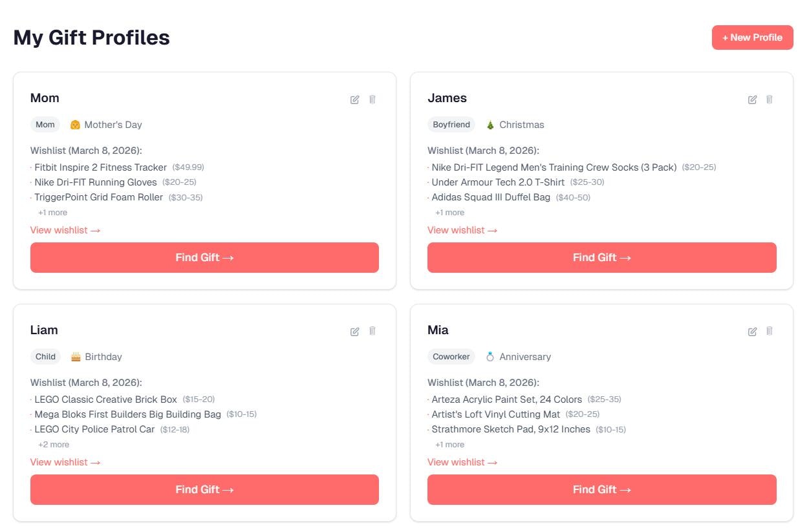Create a new profile with + New Profile
The width and height of the screenshot is (809, 532).
[752, 37]
